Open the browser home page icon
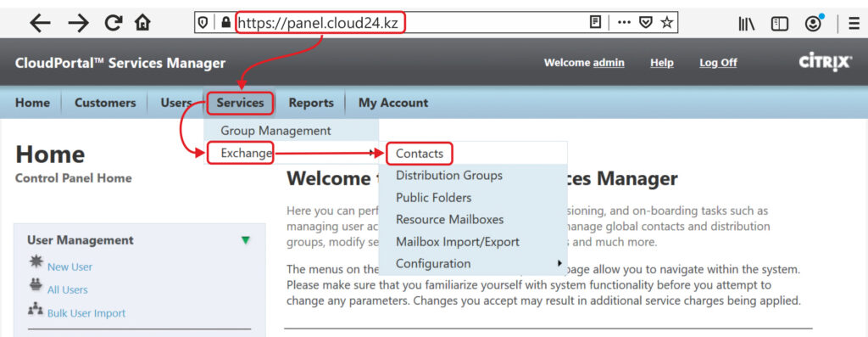Image resolution: width=868 pixels, height=337 pixels. [x=142, y=23]
